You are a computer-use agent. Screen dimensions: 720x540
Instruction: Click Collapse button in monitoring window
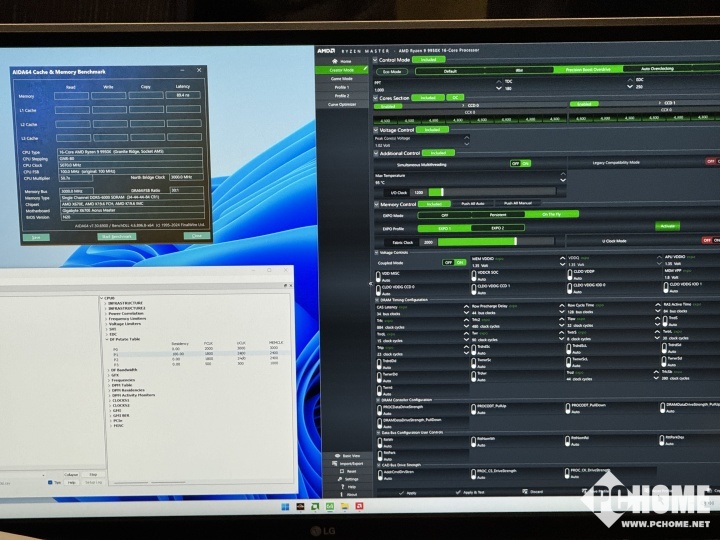[x=71, y=474]
